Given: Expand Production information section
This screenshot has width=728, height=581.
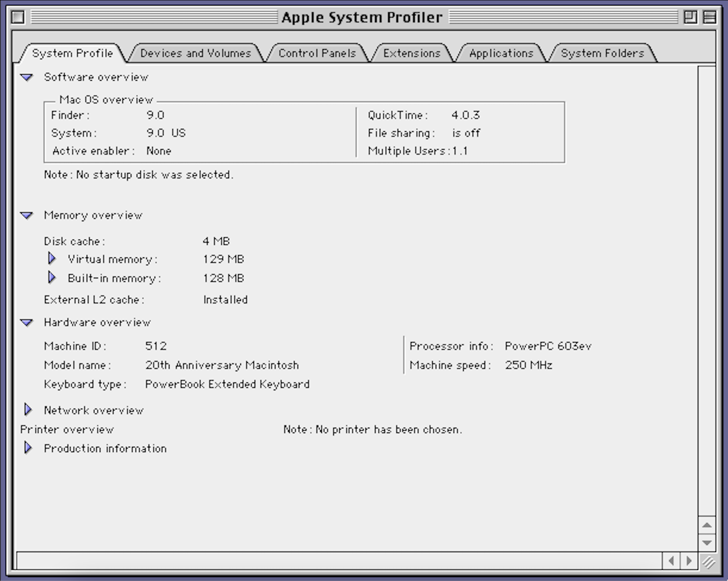Looking at the screenshot, I should pyautogui.click(x=28, y=448).
